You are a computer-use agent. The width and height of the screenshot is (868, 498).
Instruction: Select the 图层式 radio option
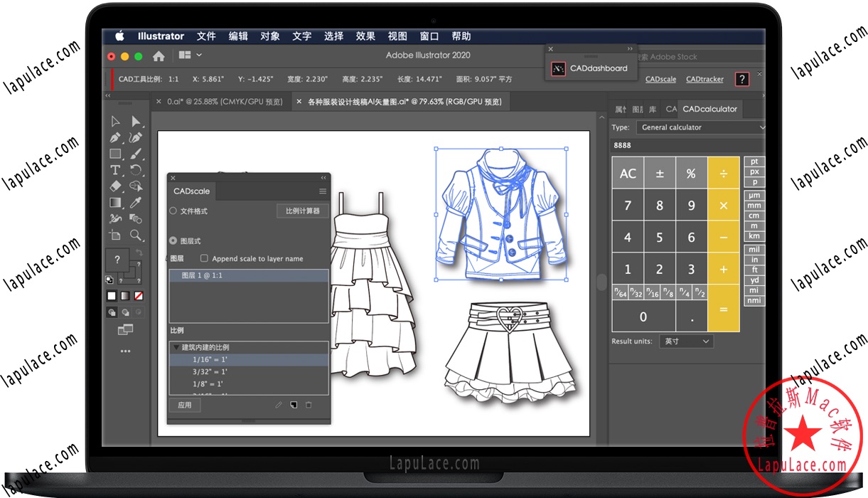tap(173, 240)
